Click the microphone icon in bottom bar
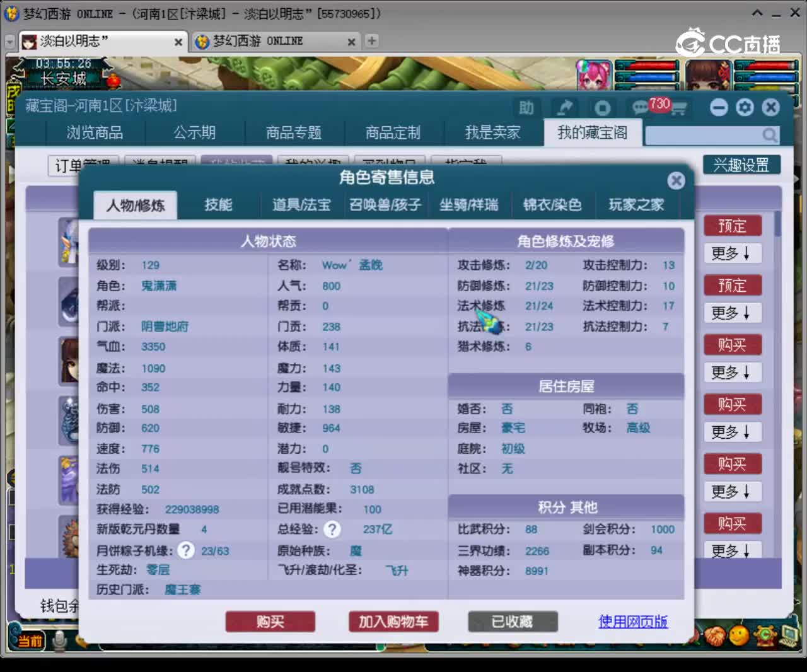The width and height of the screenshot is (807, 672). tap(60, 640)
